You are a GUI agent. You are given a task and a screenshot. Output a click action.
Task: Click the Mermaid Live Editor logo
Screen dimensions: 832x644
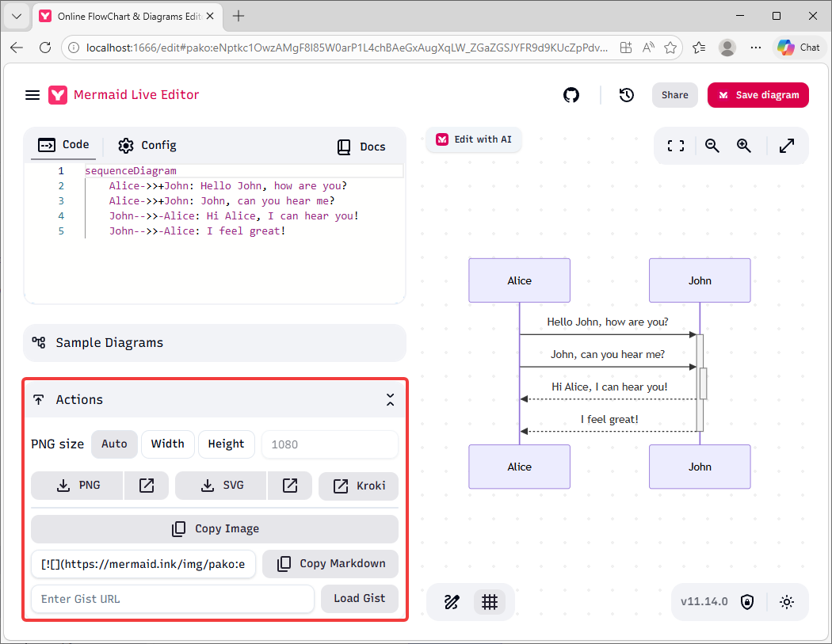[58, 95]
